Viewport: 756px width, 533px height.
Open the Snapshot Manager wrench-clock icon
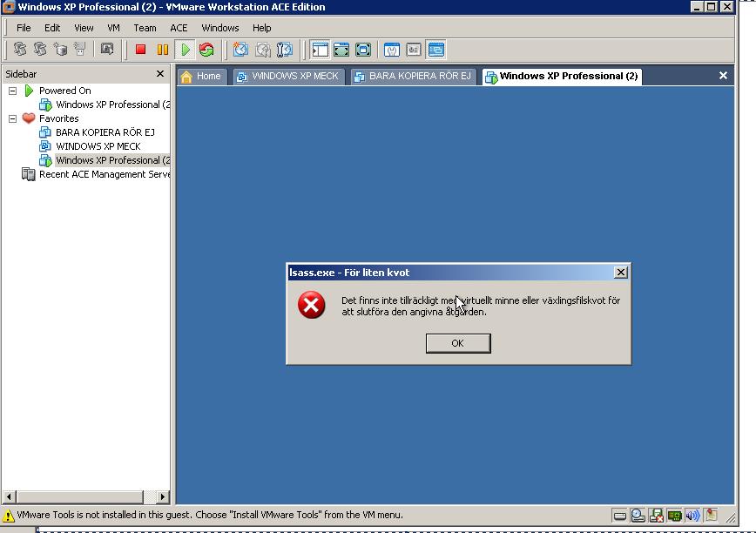point(285,50)
